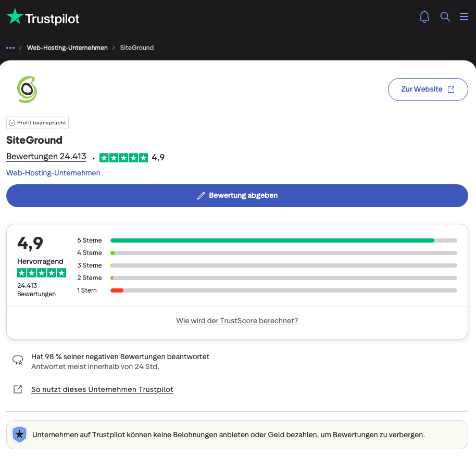This screenshot has height=456, width=476.
Task: Expand breadcrumb ellipsis dots
Action: (x=10, y=48)
